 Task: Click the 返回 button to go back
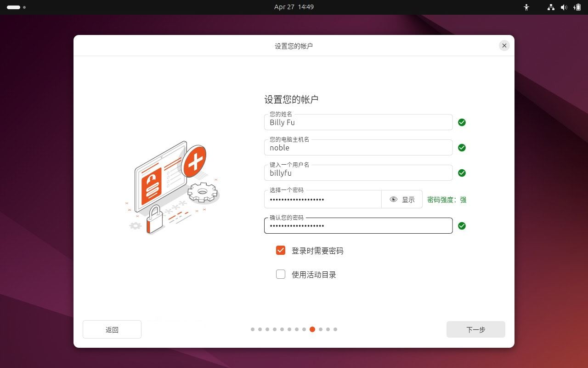[112, 329]
